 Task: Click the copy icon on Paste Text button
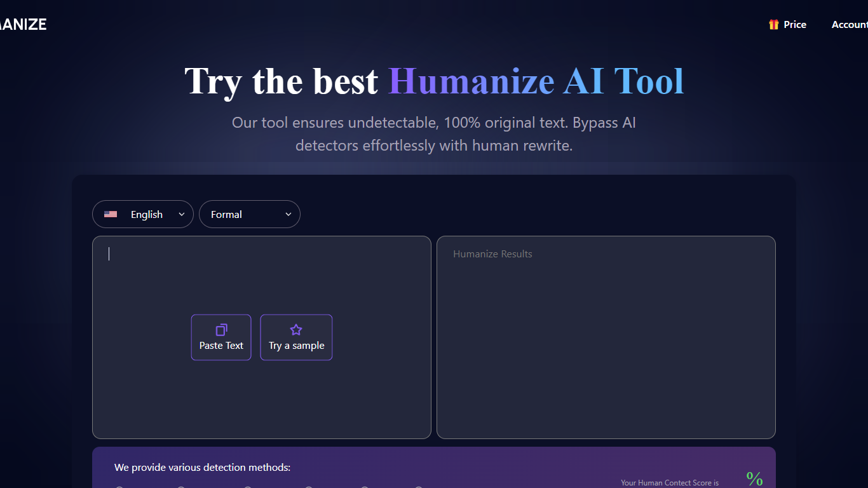tap(220, 330)
